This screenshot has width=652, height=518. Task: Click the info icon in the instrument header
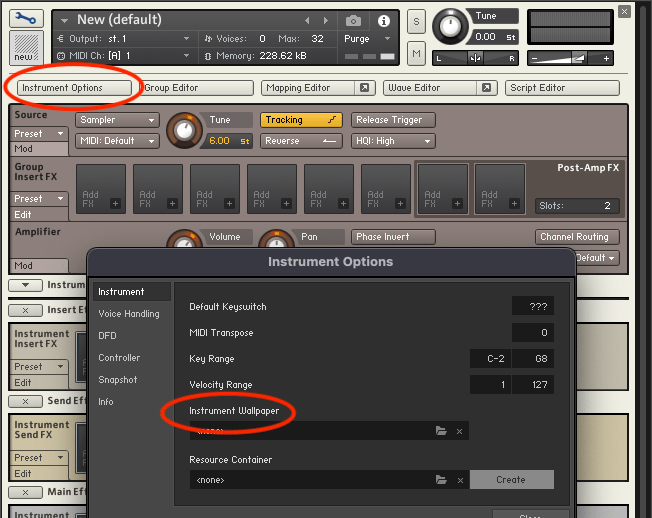(383, 20)
